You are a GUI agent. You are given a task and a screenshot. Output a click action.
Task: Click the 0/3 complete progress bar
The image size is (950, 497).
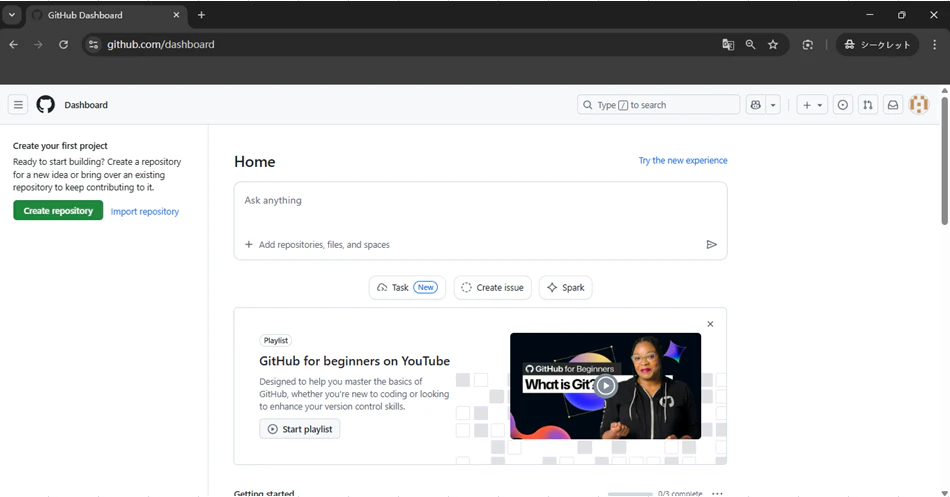click(x=630, y=495)
